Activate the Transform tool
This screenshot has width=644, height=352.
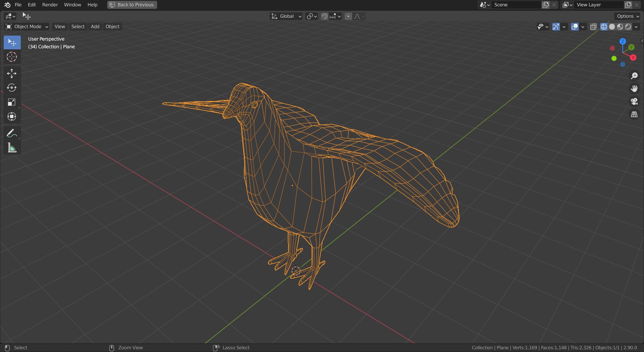12,116
